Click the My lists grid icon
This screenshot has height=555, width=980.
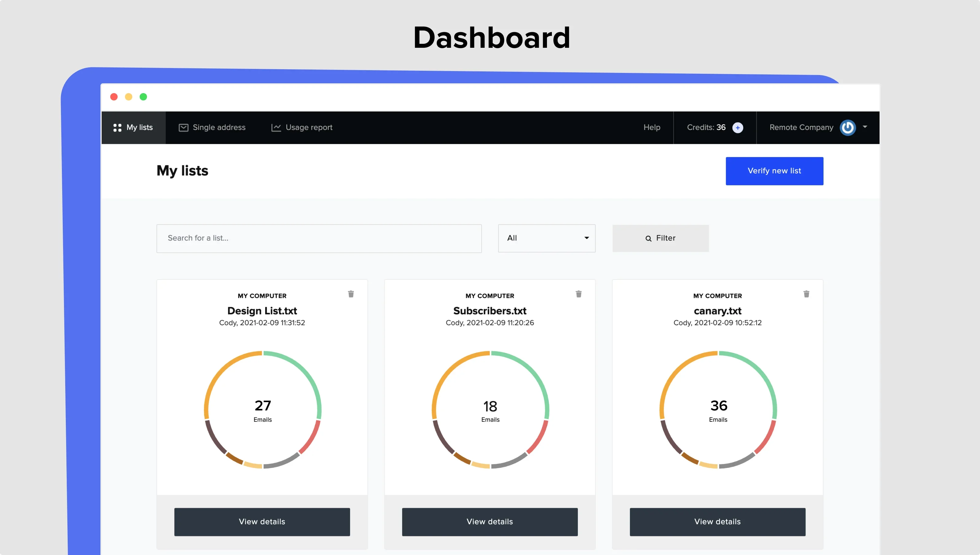point(117,128)
